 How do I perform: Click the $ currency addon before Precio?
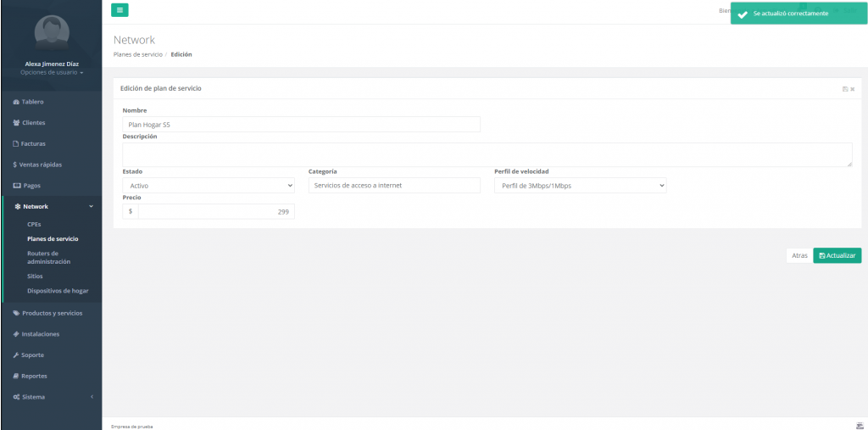pos(131,212)
